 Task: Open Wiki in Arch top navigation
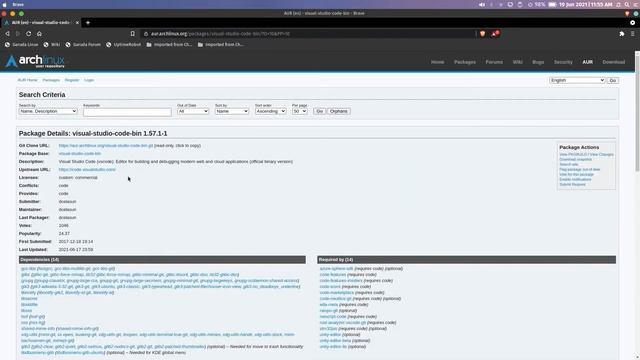pyautogui.click(x=518, y=62)
